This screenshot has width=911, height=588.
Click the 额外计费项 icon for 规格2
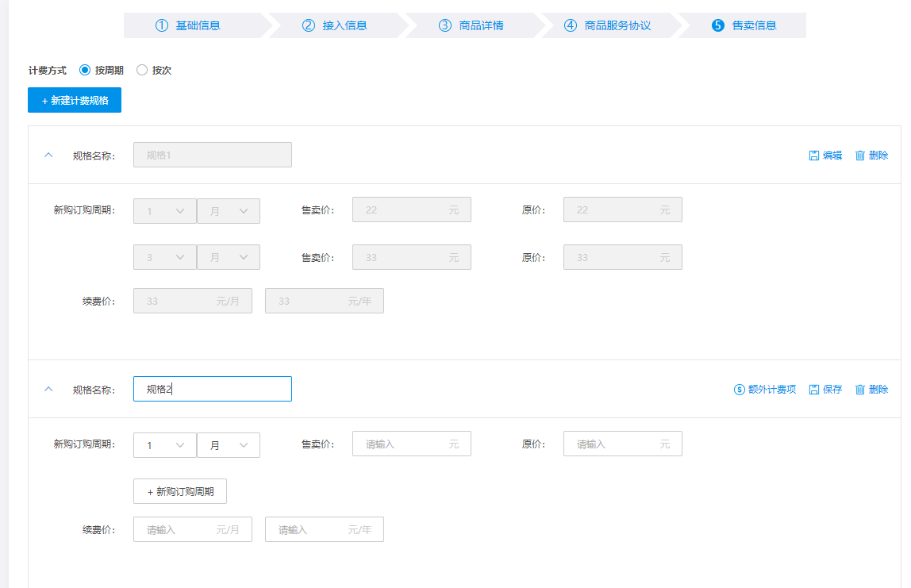pyautogui.click(x=740, y=390)
